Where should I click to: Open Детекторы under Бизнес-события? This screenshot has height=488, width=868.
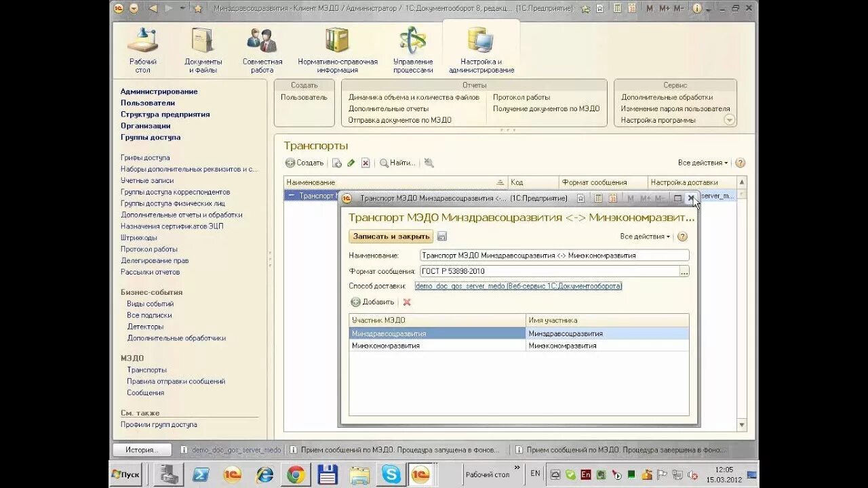(145, 327)
